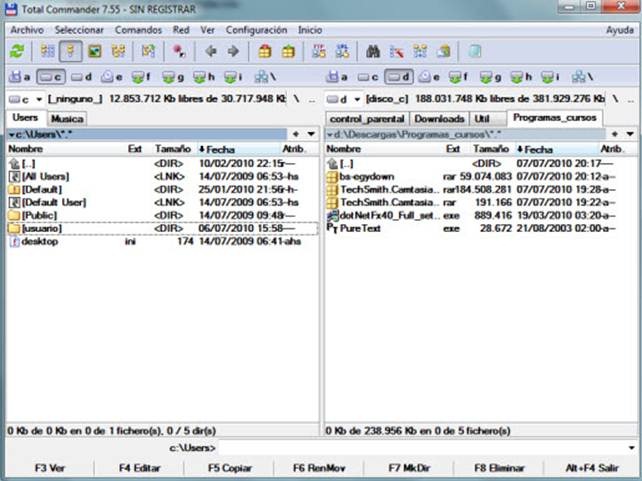Sort right panel by Tamaño column

pos(491,149)
